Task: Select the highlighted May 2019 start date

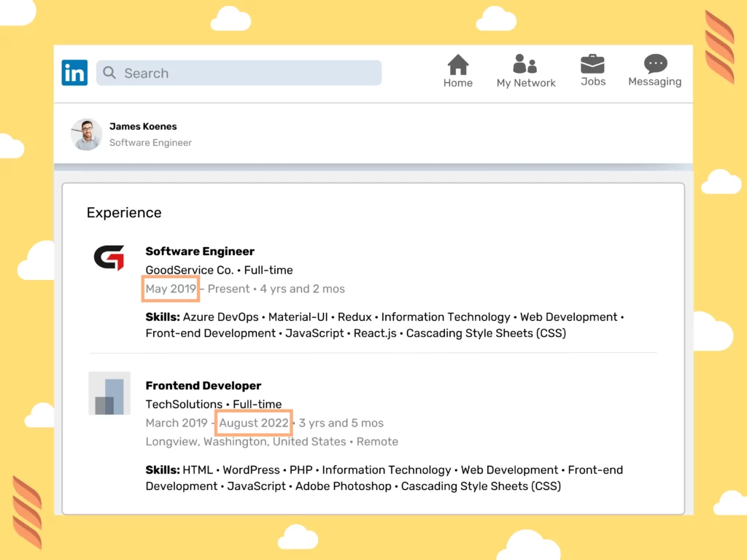Action: point(169,289)
